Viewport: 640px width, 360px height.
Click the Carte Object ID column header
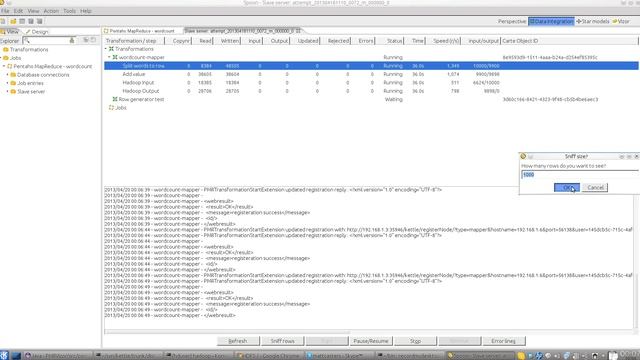569,41
